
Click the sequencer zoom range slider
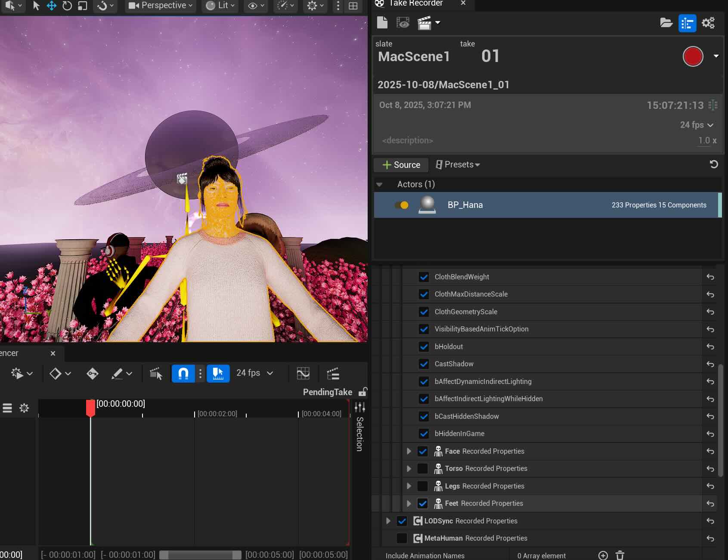[x=200, y=555]
